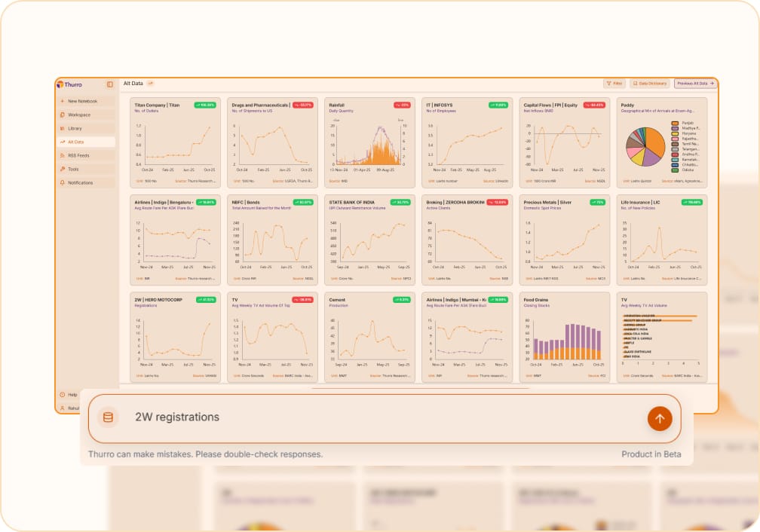Click the Thurro logo icon
Viewport: 760px width, 532px height.
pos(61,84)
